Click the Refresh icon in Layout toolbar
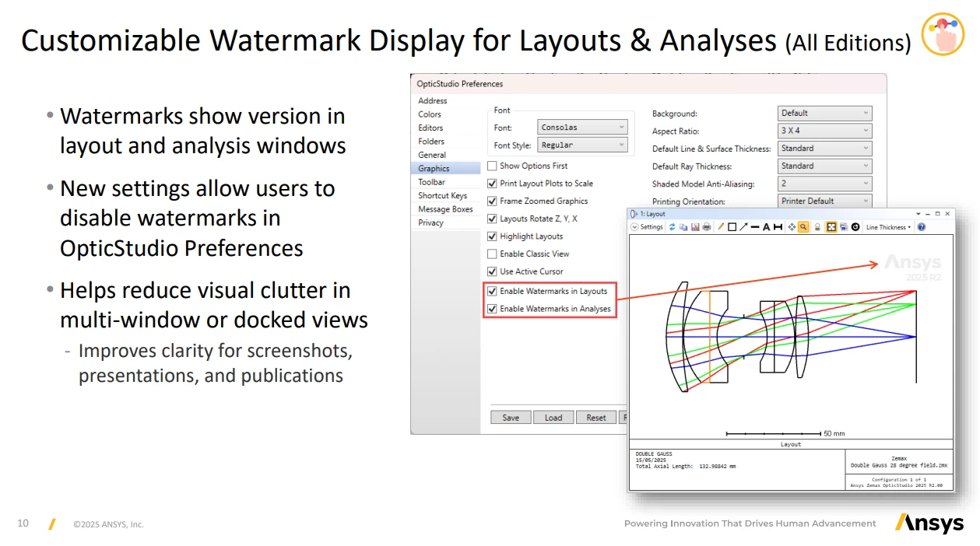This screenshot has width=980, height=546. [673, 227]
